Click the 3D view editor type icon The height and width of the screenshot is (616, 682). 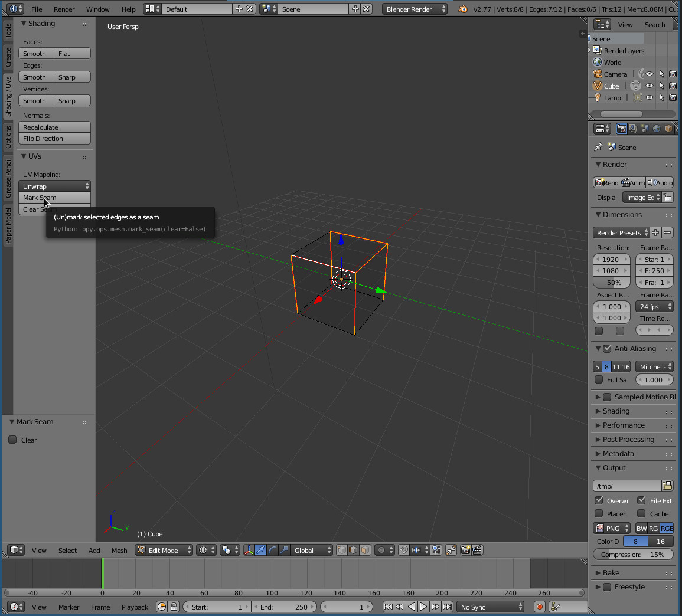click(16, 550)
